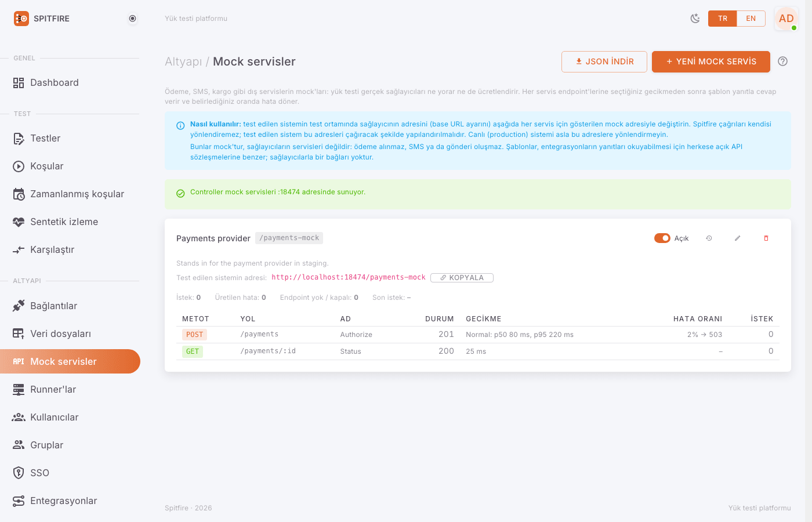
Task: Click the Spitfire logo icon
Action: (x=21, y=19)
